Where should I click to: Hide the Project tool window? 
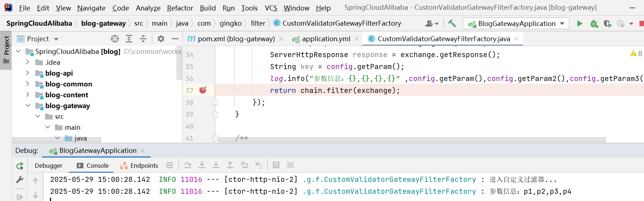pyautogui.click(x=175, y=39)
